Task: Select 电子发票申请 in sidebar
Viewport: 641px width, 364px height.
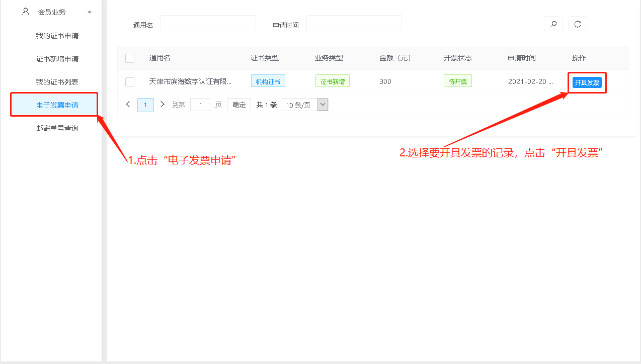Action: (x=57, y=105)
